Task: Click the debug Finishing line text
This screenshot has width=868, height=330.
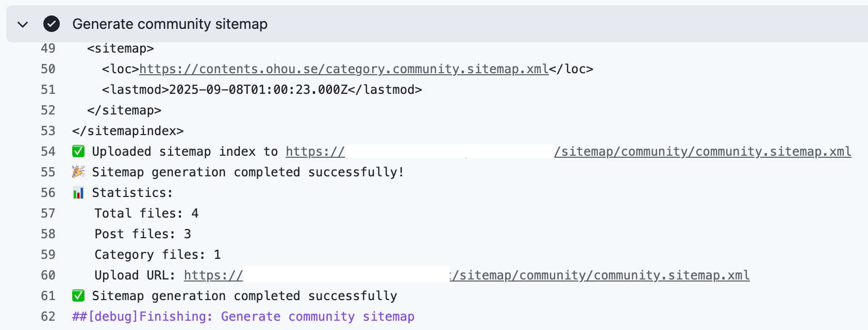Action: [243, 317]
